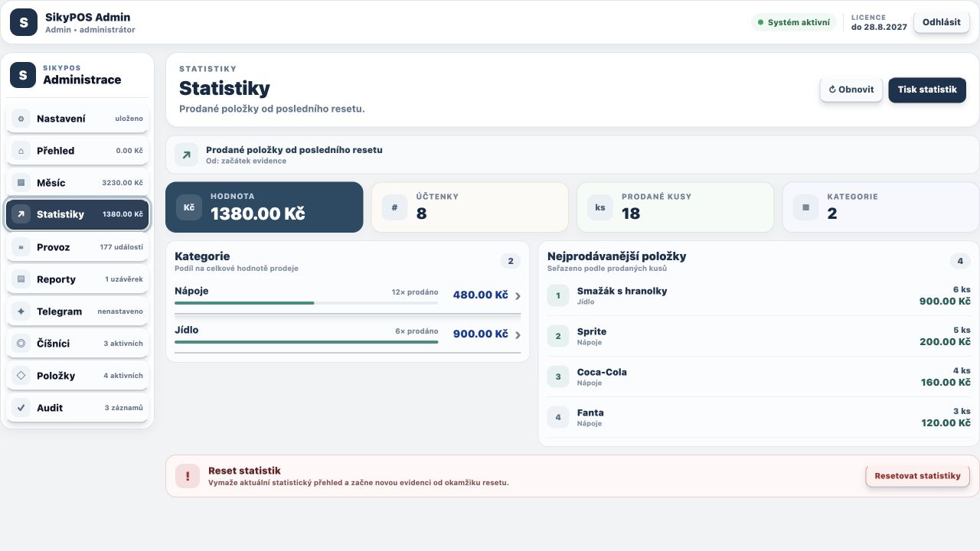Open the Nastavení menu item
Image resolution: width=980 pixels, height=551 pixels.
tap(77, 119)
